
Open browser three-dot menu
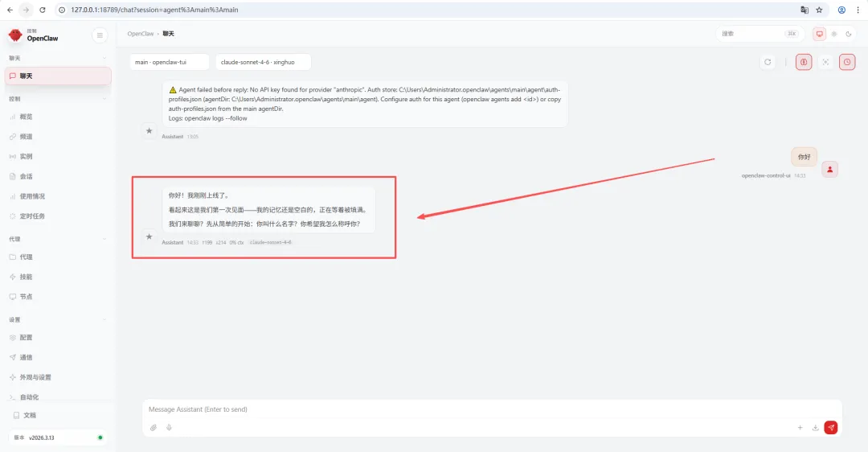tap(858, 10)
